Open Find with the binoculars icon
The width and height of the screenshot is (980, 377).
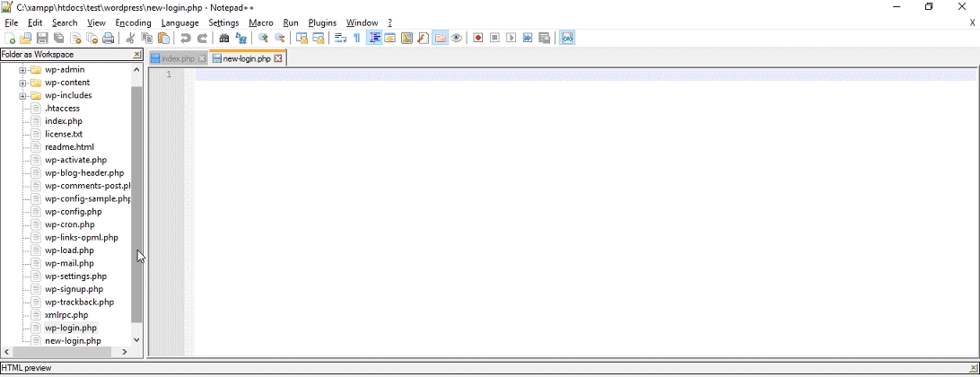(x=224, y=39)
